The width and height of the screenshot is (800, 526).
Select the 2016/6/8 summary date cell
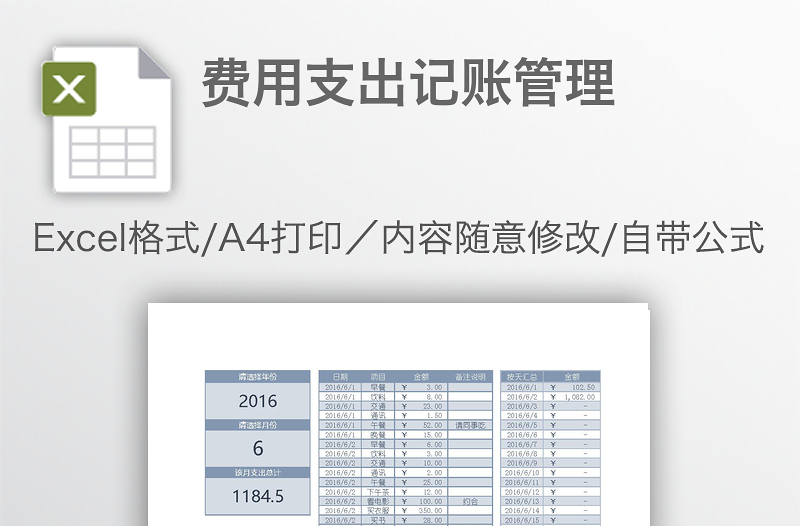tap(521, 454)
